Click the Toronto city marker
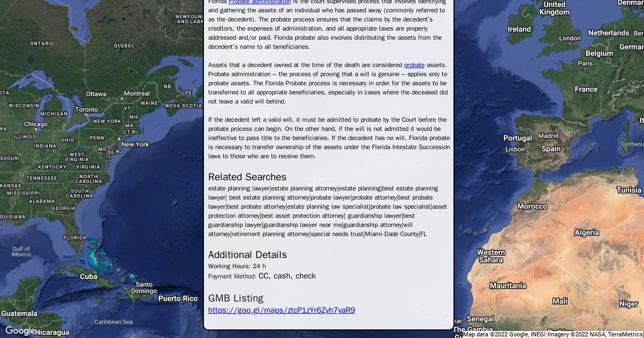This screenshot has width=644, height=338. tap(86, 109)
